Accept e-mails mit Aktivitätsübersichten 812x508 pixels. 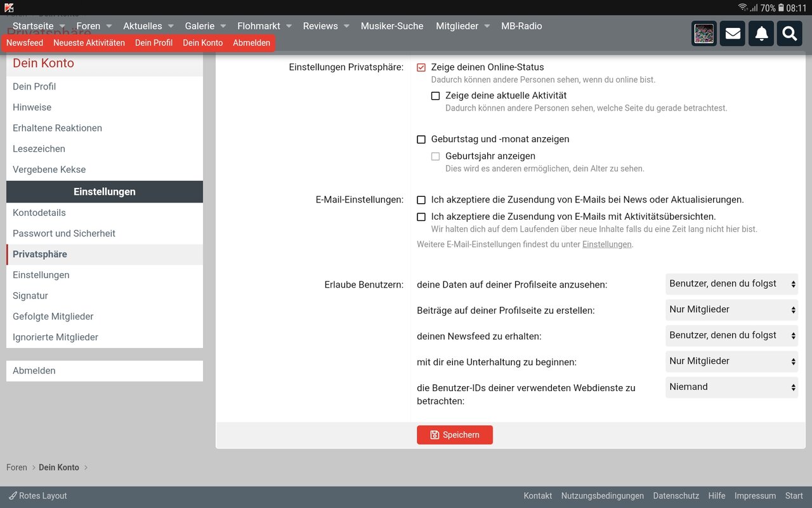(421, 217)
